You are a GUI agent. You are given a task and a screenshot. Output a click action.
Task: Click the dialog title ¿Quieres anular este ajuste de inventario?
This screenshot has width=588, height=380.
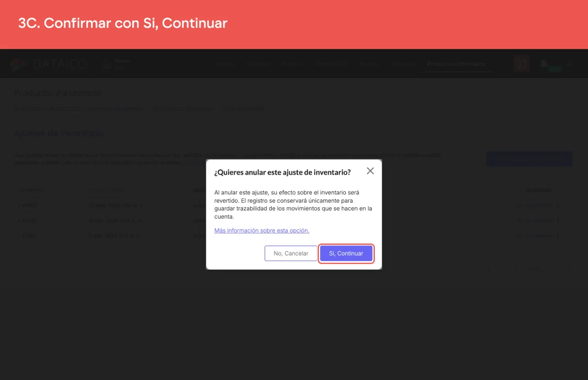click(x=283, y=172)
